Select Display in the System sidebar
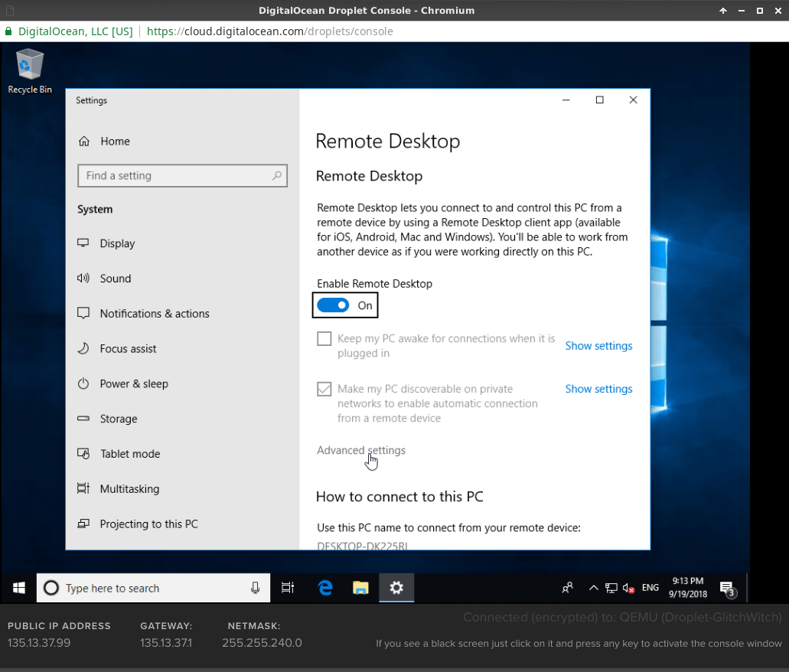This screenshot has width=789, height=672. coord(117,243)
